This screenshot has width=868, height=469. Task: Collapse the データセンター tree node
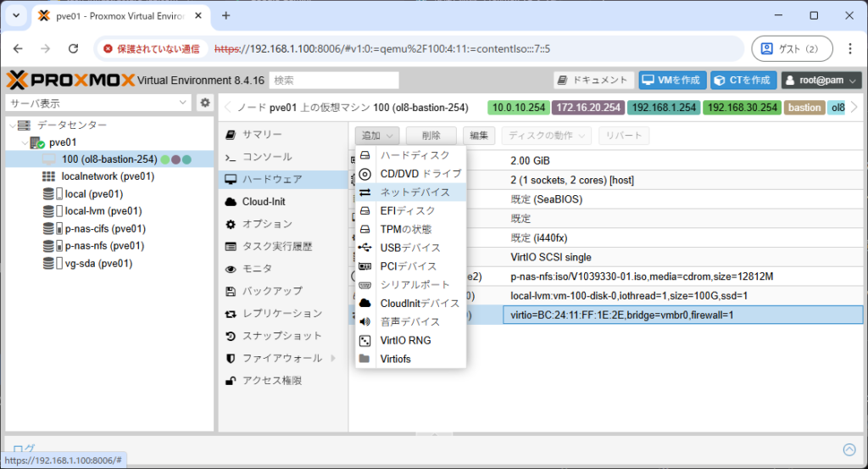coord(13,126)
